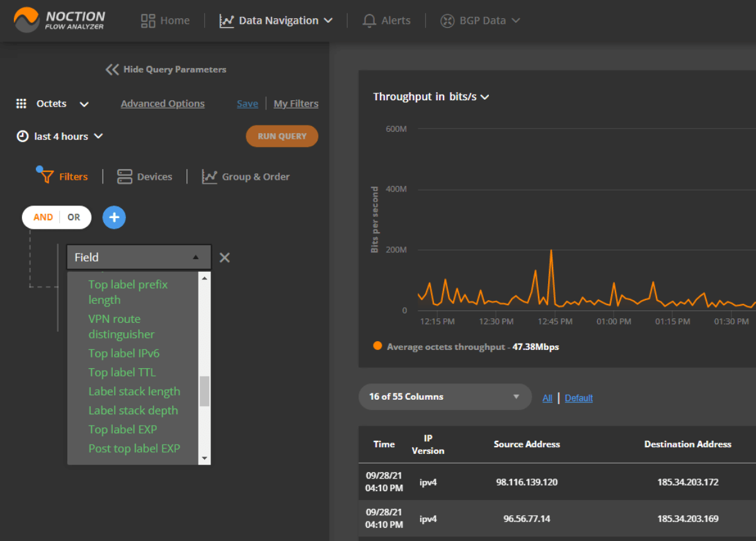Open Data Navigation menu

click(276, 21)
